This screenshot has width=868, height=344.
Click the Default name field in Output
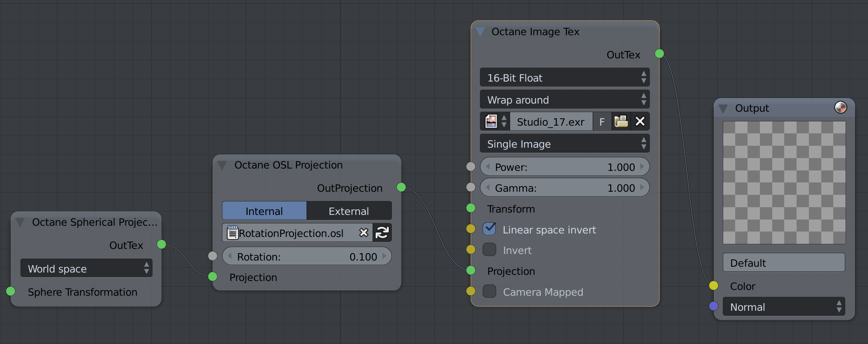(784, 263)
